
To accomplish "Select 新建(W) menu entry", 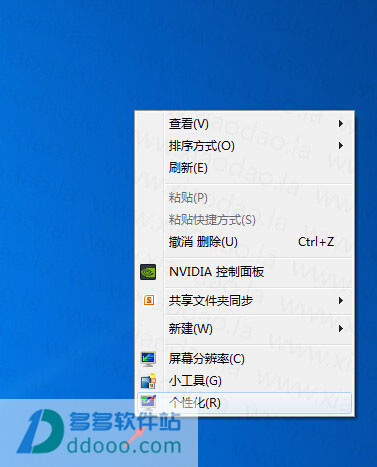I will 244,329.
